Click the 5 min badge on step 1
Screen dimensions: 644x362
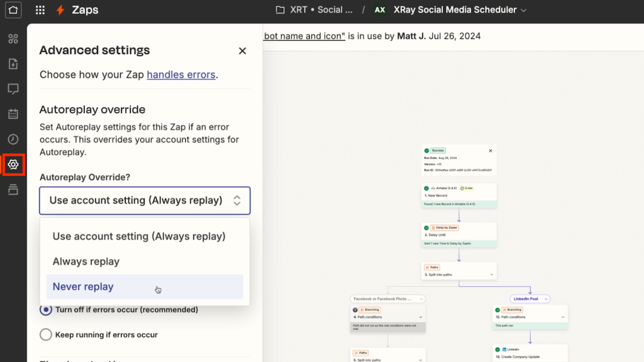[466, 188]
